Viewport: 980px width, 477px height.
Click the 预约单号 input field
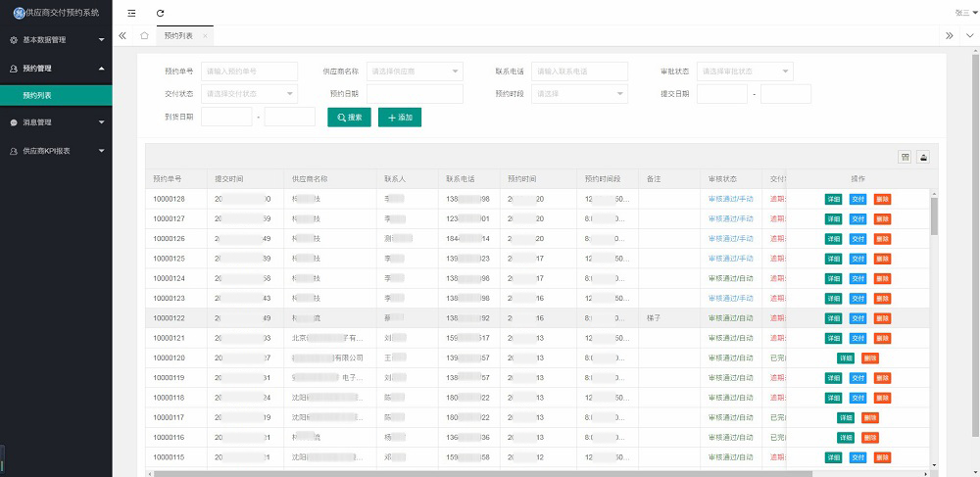pos(249,72)
